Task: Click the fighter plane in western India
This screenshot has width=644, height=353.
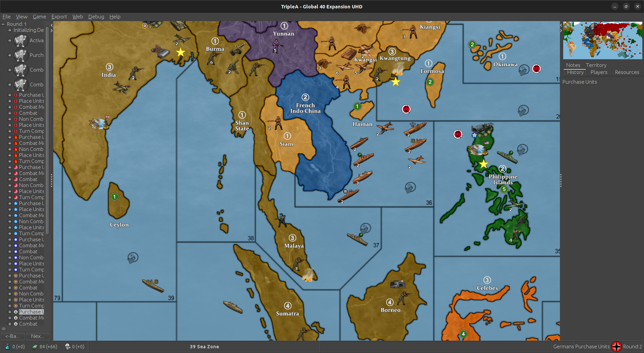Action: 121,89
